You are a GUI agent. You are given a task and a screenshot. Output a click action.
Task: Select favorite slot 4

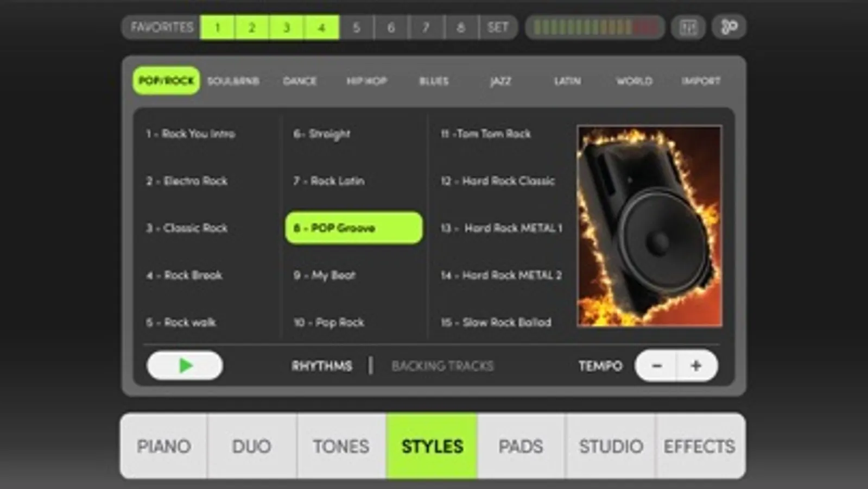[321, 27]
